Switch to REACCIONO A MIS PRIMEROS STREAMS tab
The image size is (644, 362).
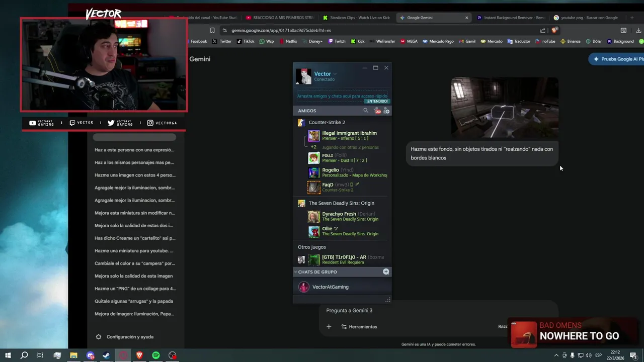tap(281, 18)
